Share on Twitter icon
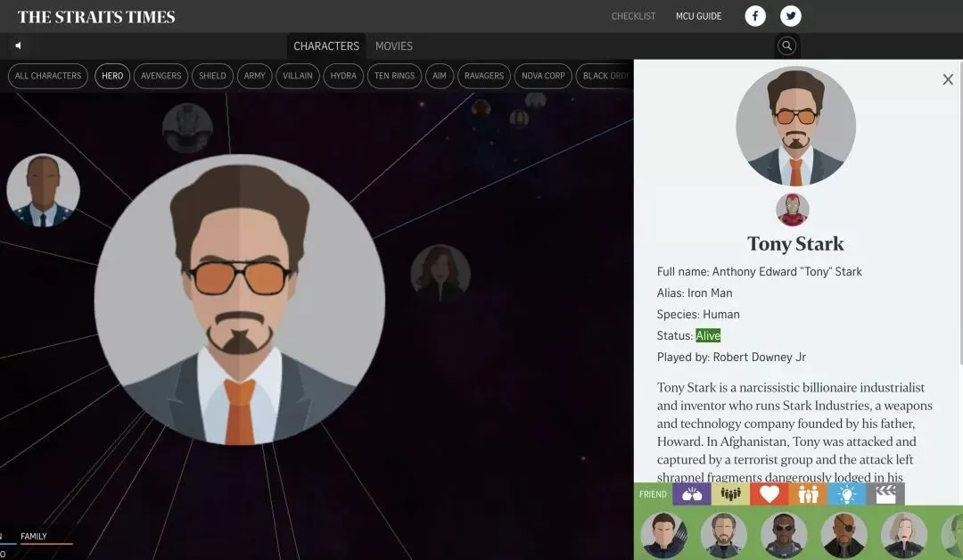This screenshot has width=963, height=560. pyautogui.click(x=790, y=16)
